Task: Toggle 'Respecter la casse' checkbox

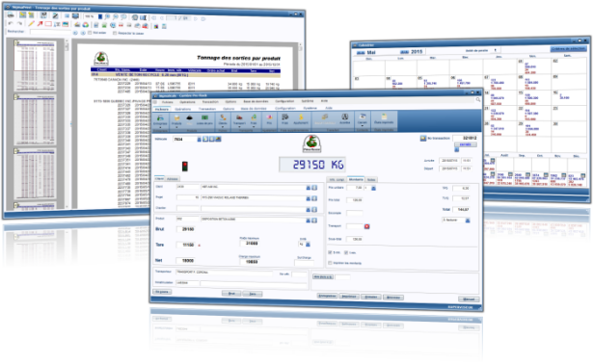Action: click(115, 34)
